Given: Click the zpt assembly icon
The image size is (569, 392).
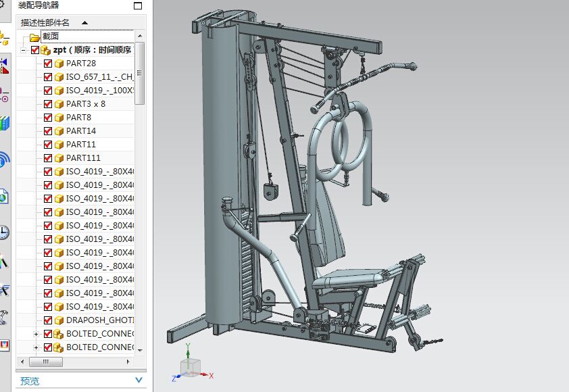Looking at the screenshot, I should 46,51.
